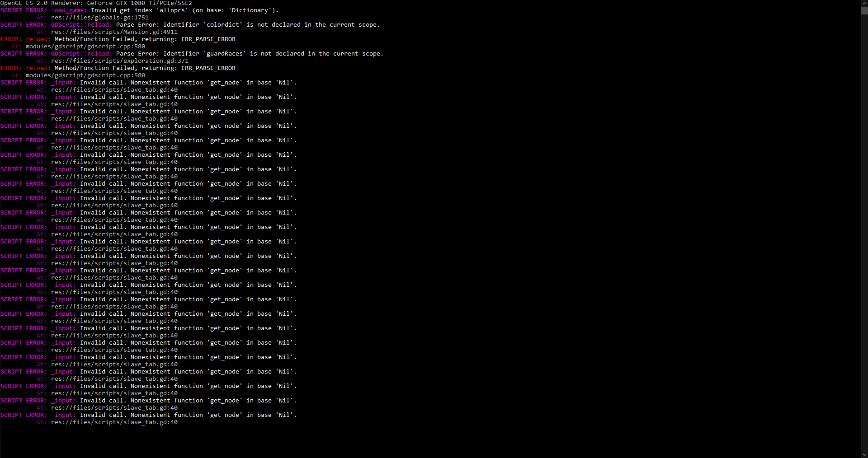Image resolution: width=868 pixels, height=458 pixels.
Task: Click the scrollbar down arrow
Action: coord(864,454)
